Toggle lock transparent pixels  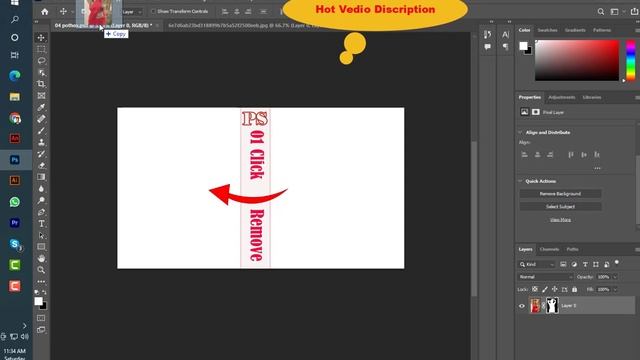pos(535,289)
